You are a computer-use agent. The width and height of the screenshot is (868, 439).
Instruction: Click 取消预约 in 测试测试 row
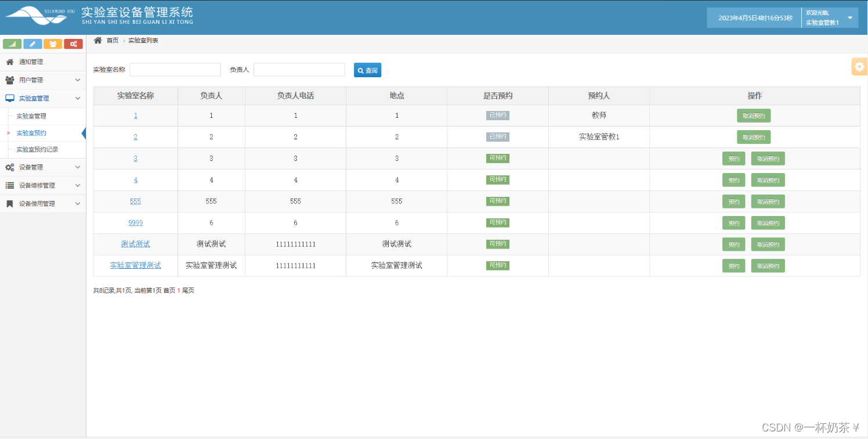(x=768, y=244)
